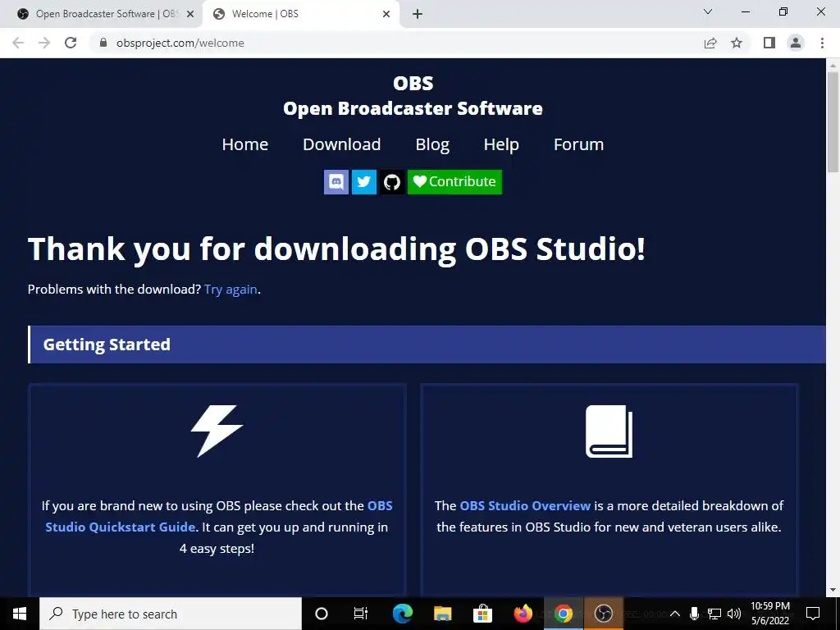
Task: Toggle the browser side panel icon
Action: point(769,43)
